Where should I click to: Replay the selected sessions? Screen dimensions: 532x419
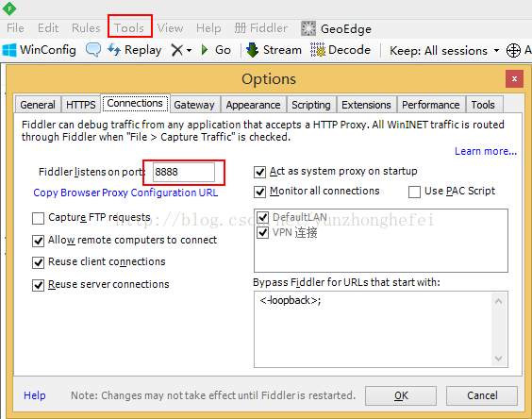tap(134, 50)
